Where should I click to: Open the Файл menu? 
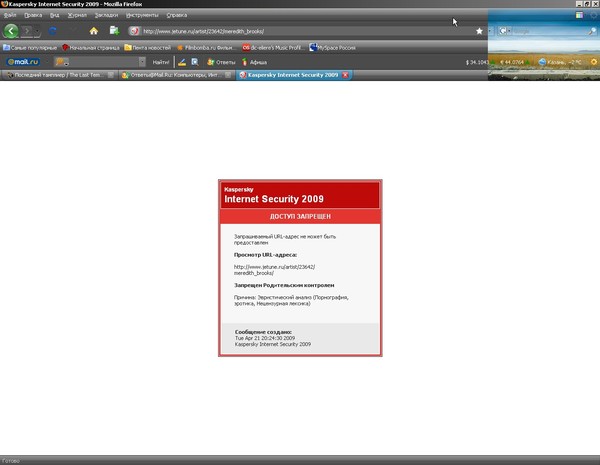click(x=10, y=15)
